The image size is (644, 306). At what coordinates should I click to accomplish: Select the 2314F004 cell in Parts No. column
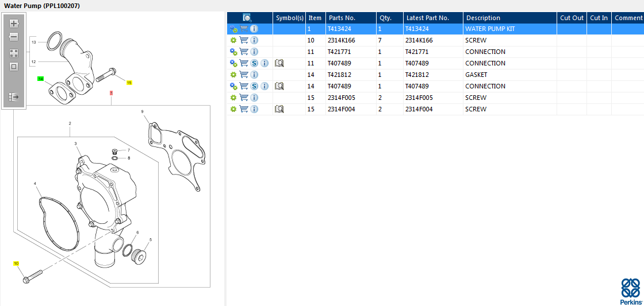[x=351, y=109]
